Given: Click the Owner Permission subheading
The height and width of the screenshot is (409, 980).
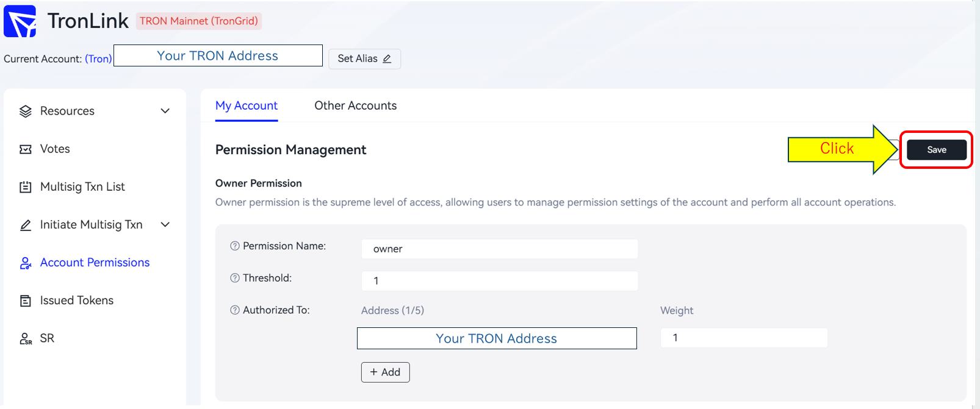Looking at the screenshot, I should pyautogui.click(x=259, y=183).
